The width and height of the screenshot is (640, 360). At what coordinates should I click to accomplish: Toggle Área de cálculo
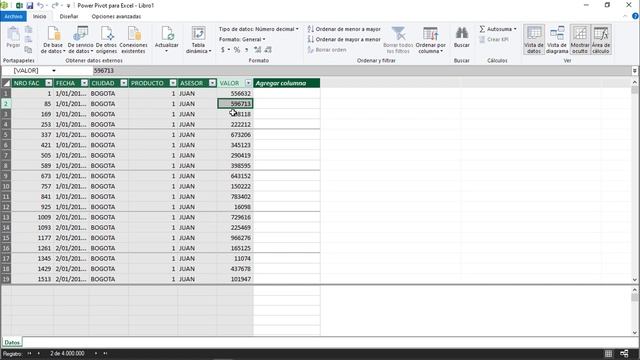click(601, 40)
